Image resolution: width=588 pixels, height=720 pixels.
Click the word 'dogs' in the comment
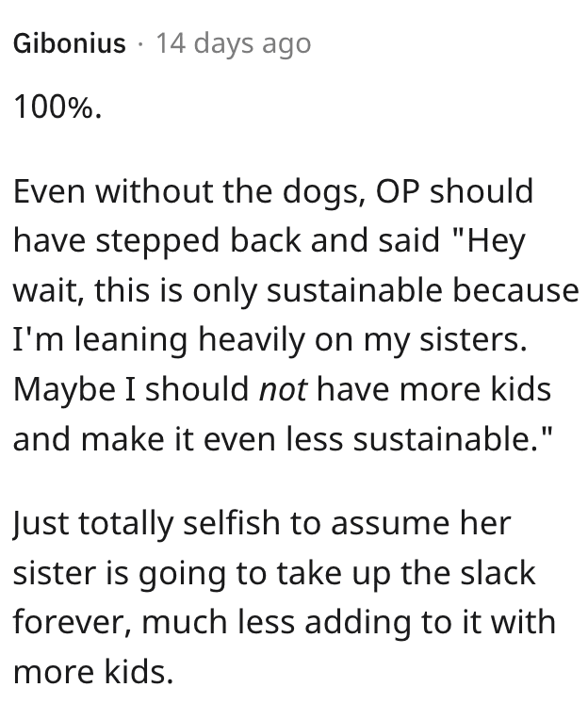(x=320, y=193)
